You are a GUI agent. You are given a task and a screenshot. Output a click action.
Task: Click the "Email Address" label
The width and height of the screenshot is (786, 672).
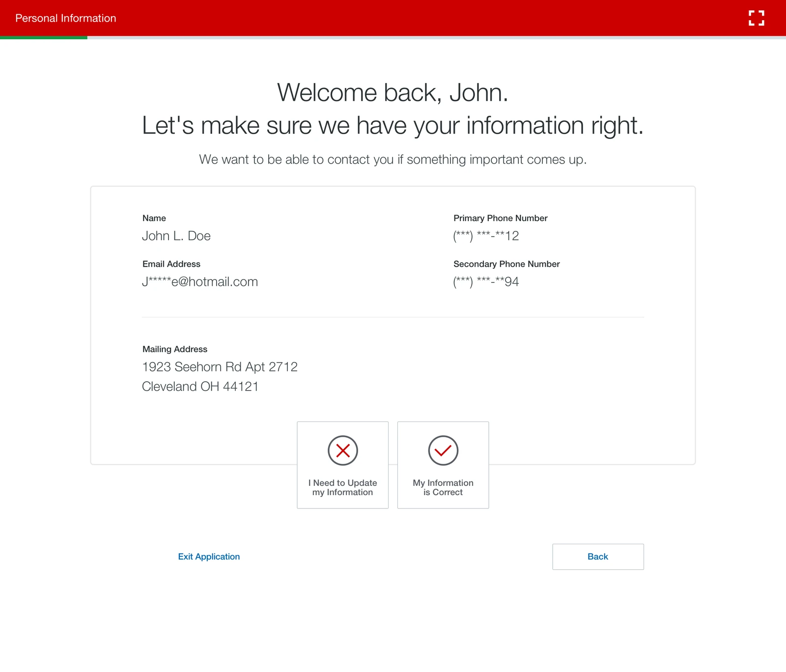[x=171, y=264]
